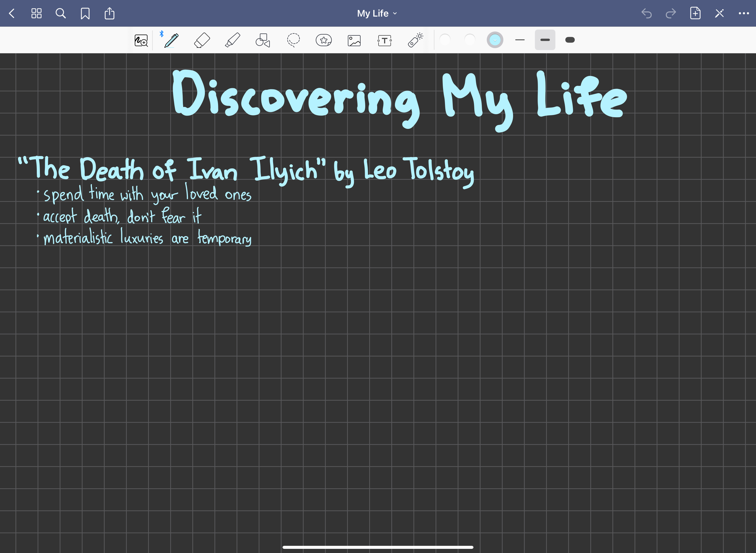Open the zoom writing window tool
The width and height of the screenshot is (756, 553).
click(x=141, y=40)
